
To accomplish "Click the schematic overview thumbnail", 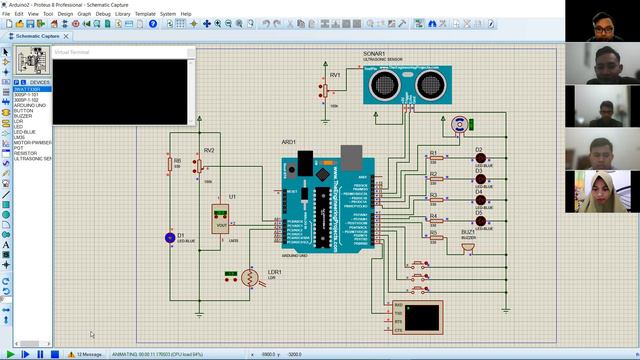I will tap(33, 60).
